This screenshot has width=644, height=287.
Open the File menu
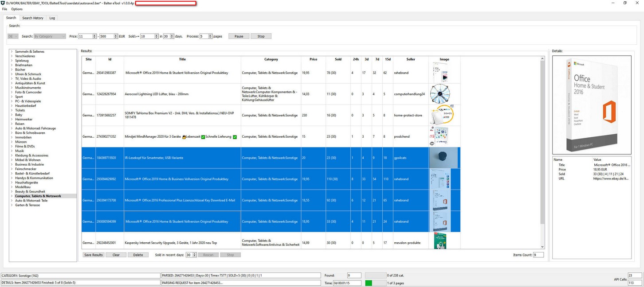point(4,9)
